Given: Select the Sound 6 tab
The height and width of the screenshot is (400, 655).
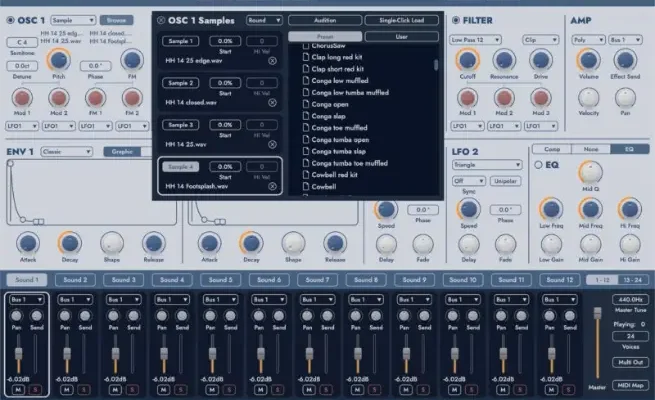Looking at the screenshot, I should pyautogui.click(x=270, y=280).
